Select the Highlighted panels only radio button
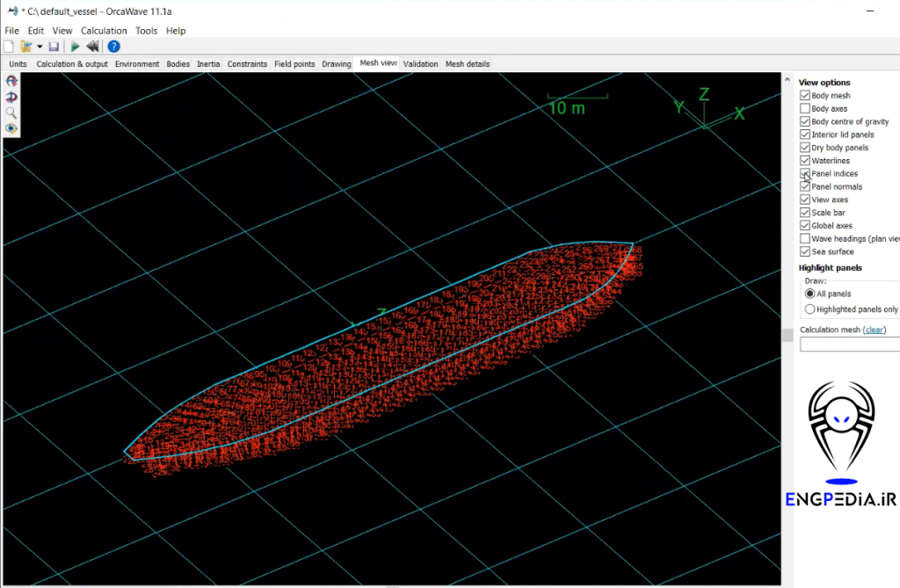Screen dimensions: 900x588 click(x=809, y=309)
